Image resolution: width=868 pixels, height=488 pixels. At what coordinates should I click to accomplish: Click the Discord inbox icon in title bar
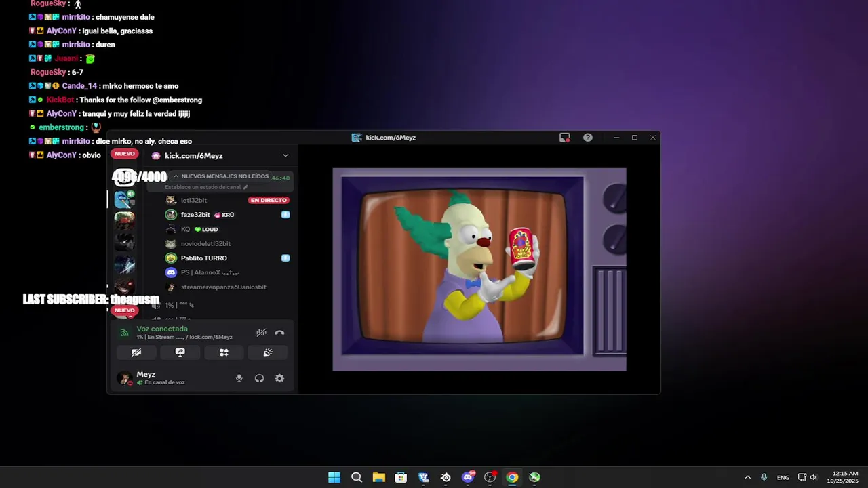pos(564,138)
